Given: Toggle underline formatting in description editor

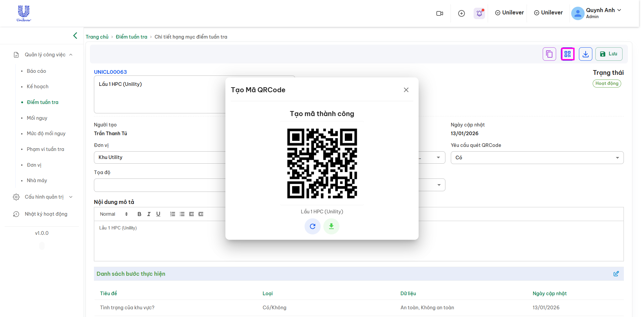Looking at the screenshot, I should pos(158,214).
